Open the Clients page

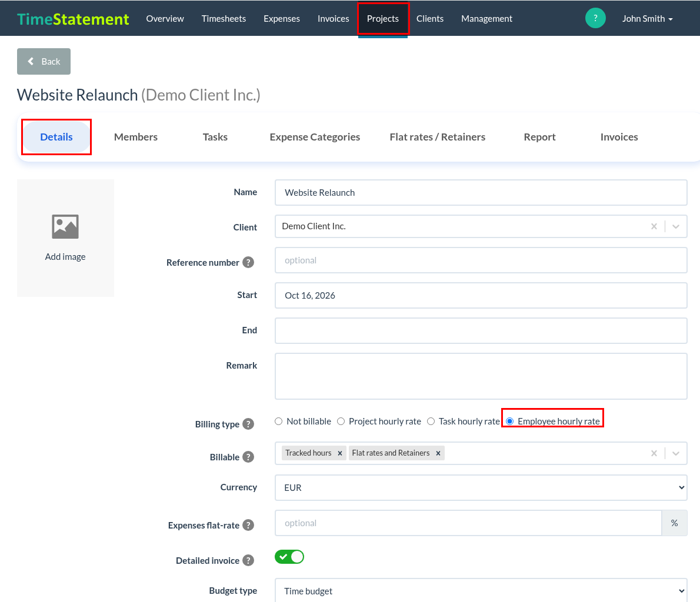430,19
